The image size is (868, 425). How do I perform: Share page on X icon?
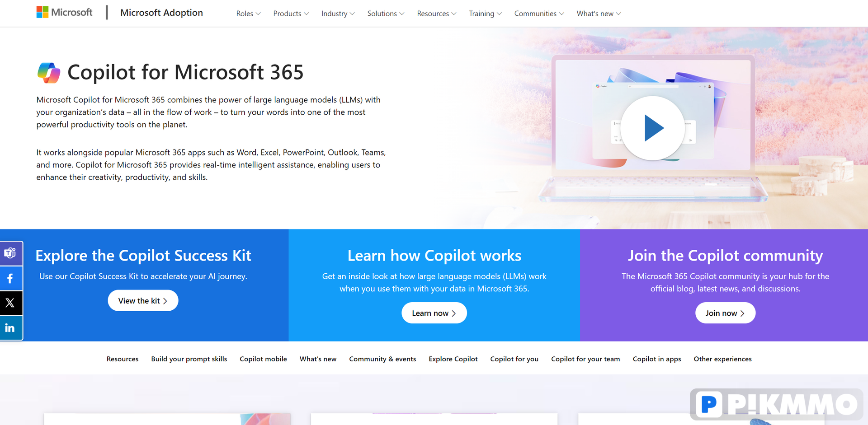[x=10, y=303]
